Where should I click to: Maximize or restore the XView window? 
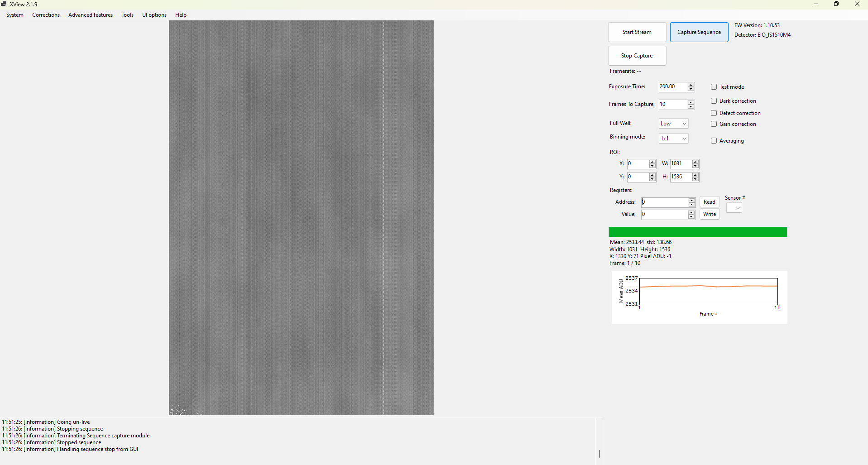click(836, 4)
